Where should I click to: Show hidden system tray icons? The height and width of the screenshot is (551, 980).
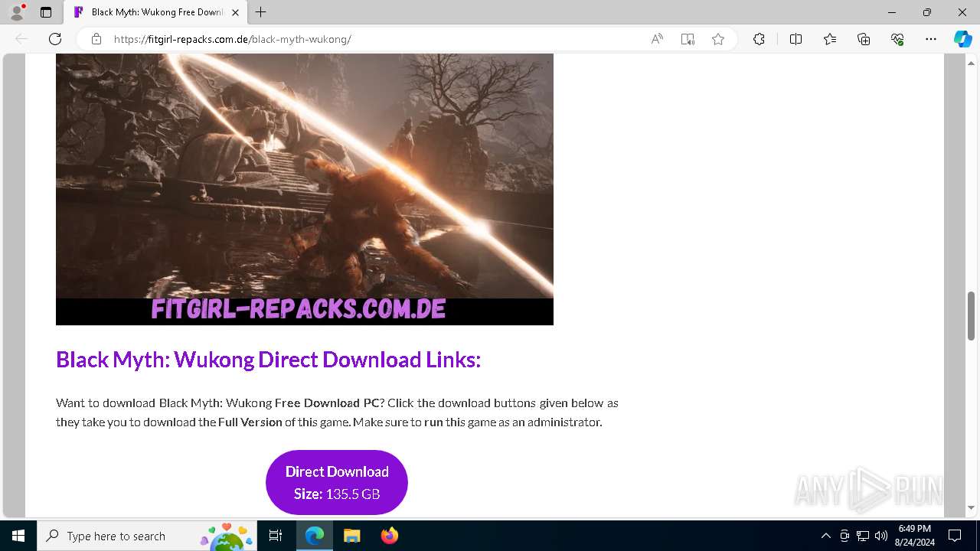825,536
